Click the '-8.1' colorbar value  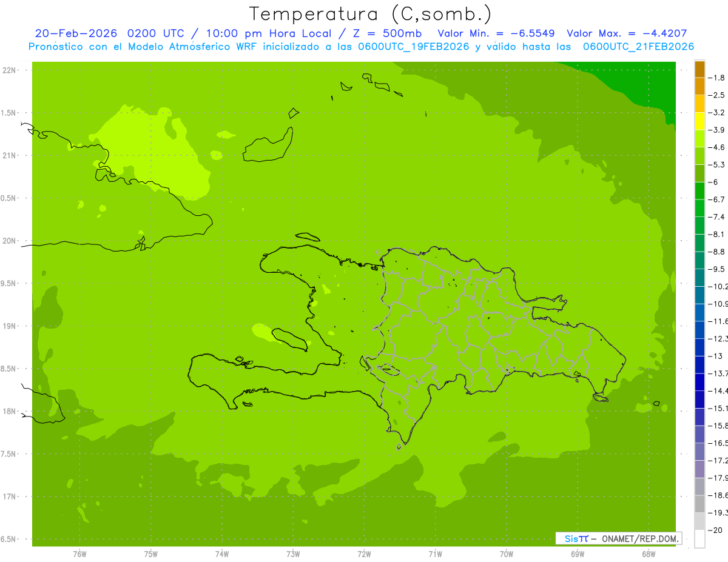tap(717, 234)
